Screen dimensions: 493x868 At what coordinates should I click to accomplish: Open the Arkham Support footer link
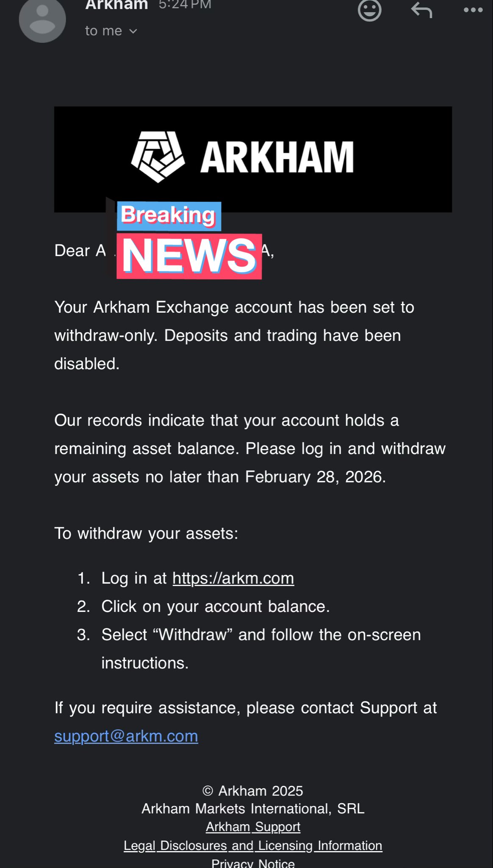point(253,826)
